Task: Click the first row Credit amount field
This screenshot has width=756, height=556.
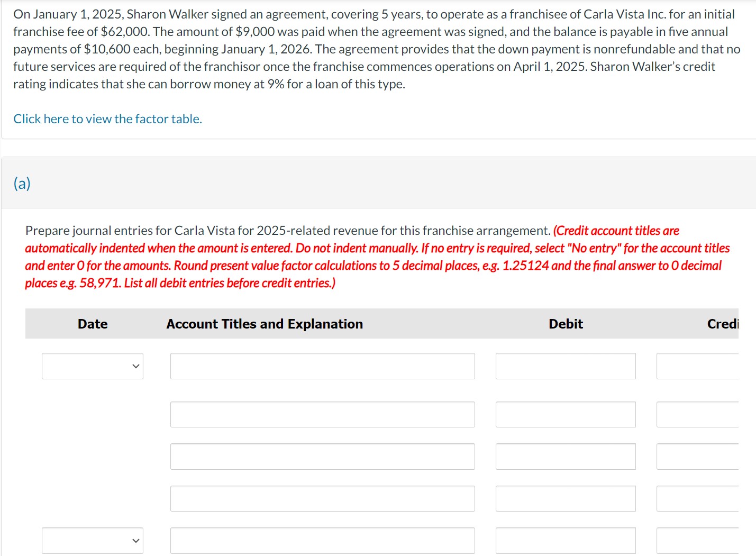Action: point(698,366)
